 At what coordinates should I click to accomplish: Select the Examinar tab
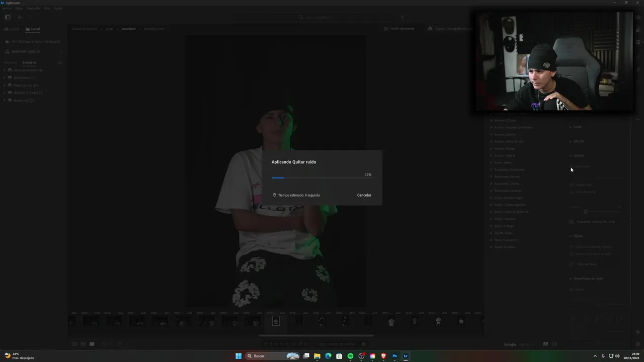[x=29, y=62]
